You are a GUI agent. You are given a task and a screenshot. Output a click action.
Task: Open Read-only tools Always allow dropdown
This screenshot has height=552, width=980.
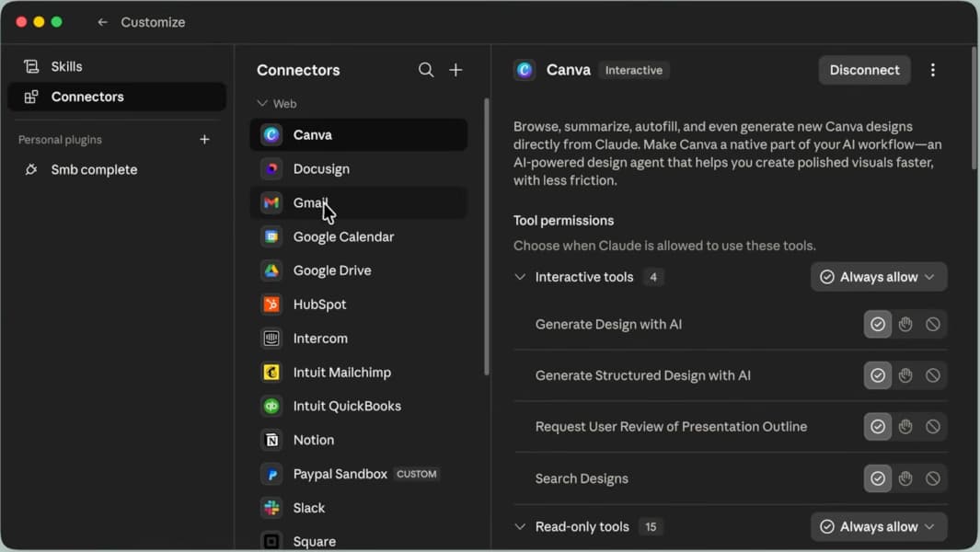879,527
